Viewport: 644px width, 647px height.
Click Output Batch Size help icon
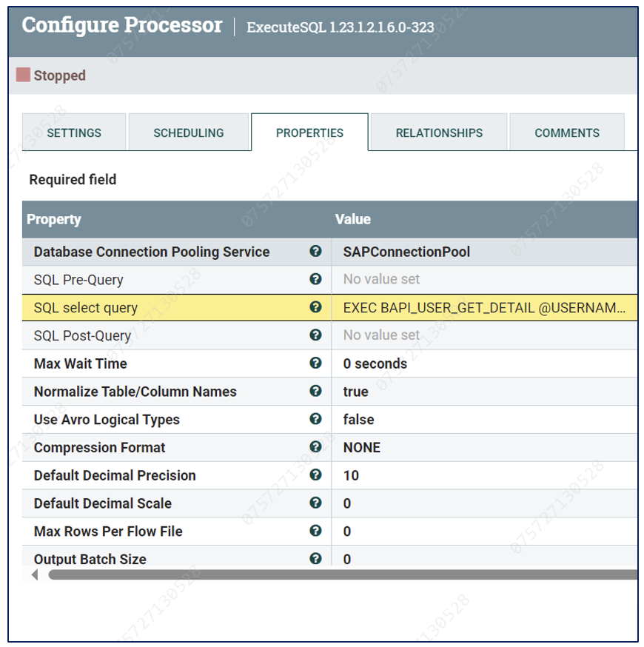click(315, 559)
